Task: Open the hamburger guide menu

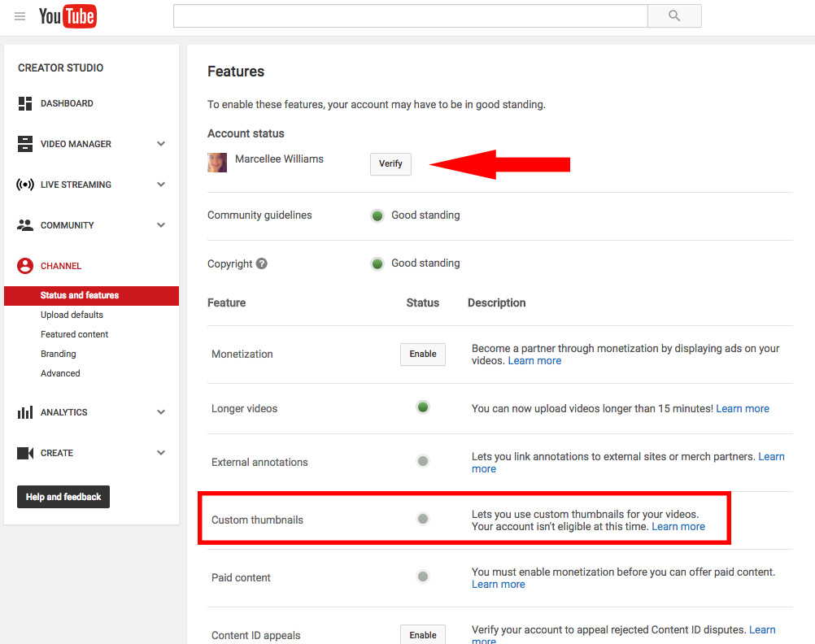Action: 20,16
